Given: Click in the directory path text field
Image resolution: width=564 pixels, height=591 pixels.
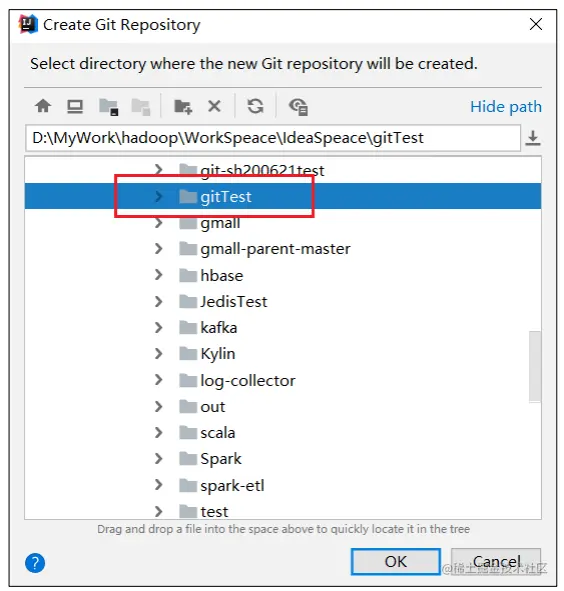Looking at the screenshot, I should (273, 138).
